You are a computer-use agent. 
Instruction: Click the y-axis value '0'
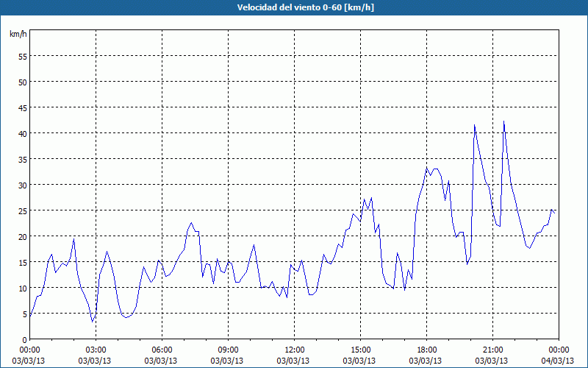pos(25,340)
